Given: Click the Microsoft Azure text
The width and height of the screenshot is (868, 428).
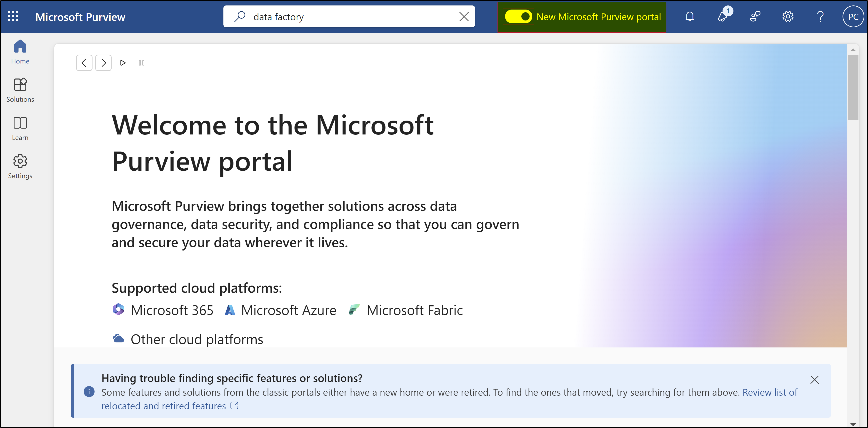Looking at the screenshot, I should click(289, 310).
